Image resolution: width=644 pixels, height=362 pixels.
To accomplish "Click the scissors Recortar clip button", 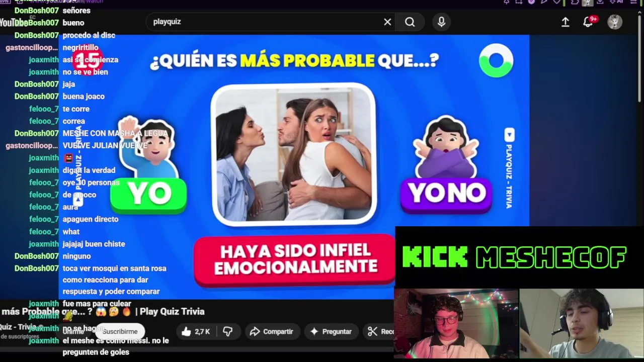I will tap(380, 331).
